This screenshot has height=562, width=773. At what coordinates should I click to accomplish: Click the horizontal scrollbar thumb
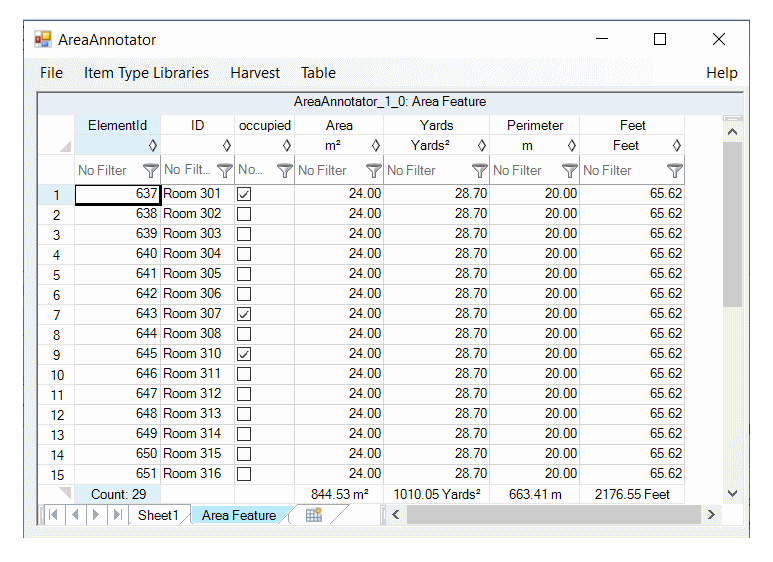[x=553, y=515]
